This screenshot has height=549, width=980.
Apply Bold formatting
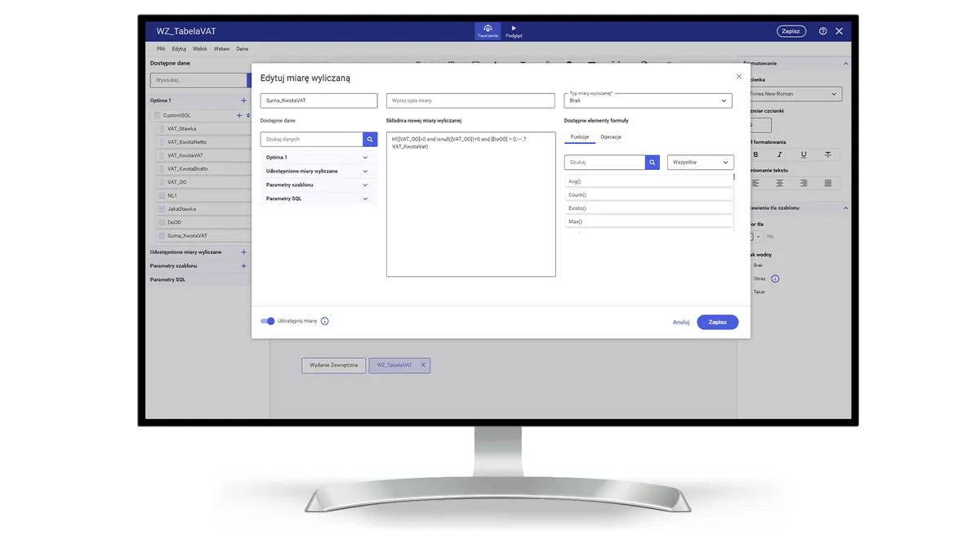click(x=755, y=154)
